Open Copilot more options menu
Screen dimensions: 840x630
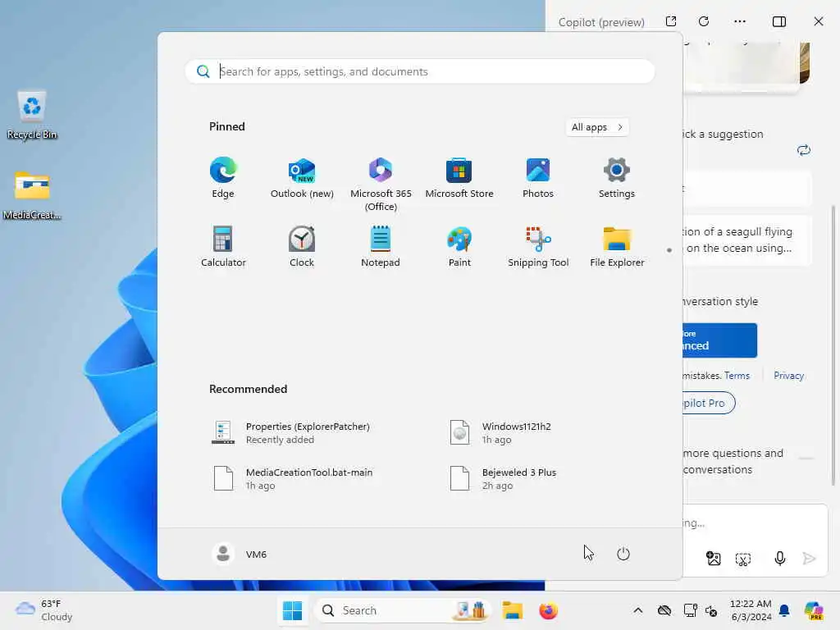coord(740,21)
